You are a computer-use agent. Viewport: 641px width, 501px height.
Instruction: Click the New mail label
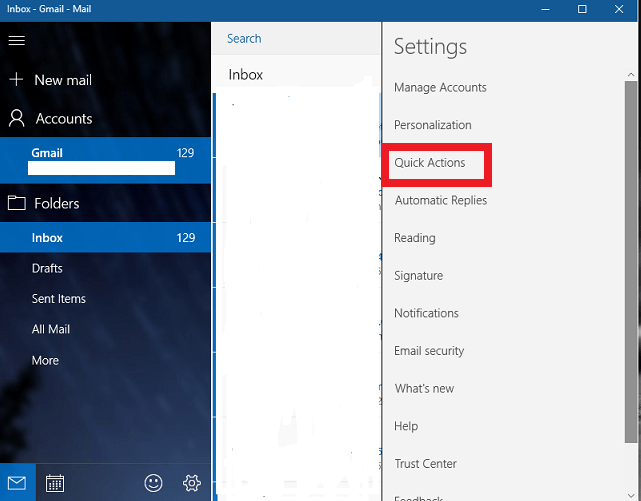(x=63, y=80)
